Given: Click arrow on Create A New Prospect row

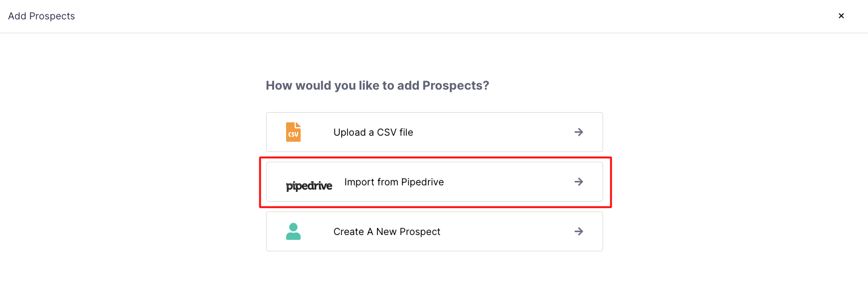Looking at the screenshot, I should point(579,231).
